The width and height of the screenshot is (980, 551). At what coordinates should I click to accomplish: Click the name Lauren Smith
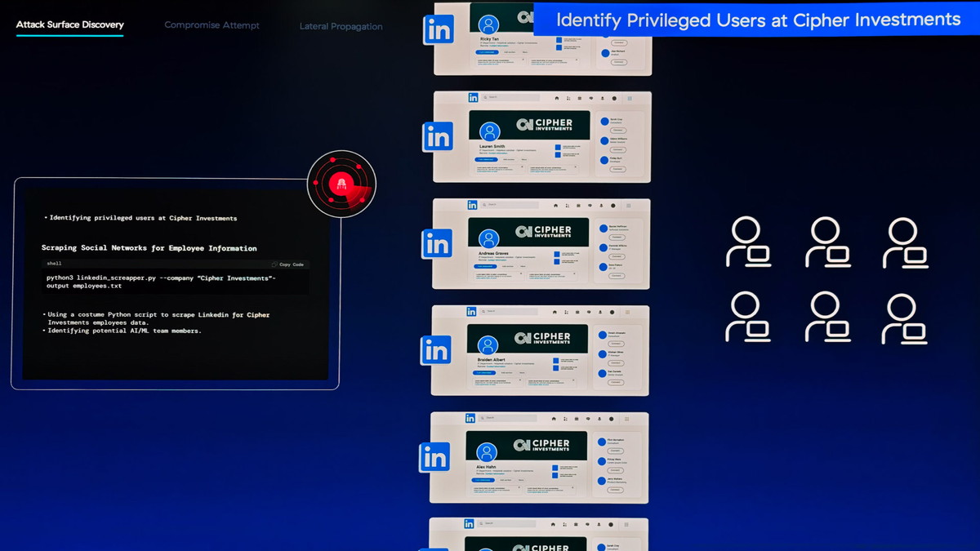(492, 146)
